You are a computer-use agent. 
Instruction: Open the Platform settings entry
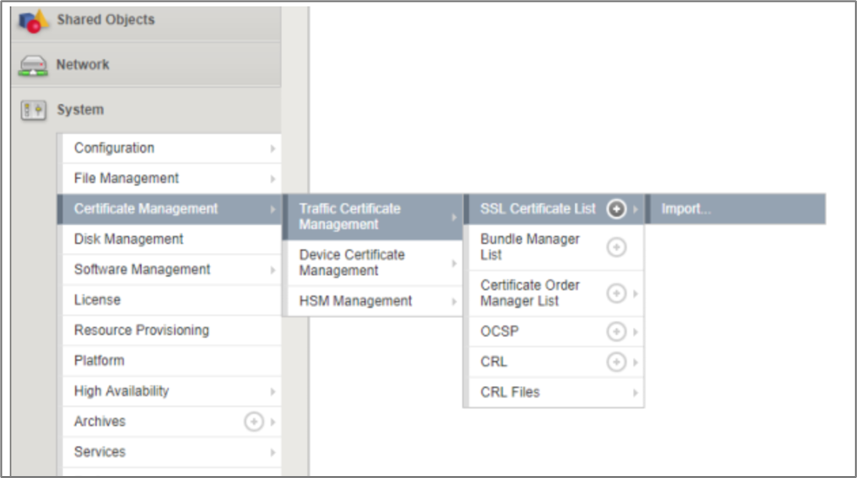(99, 360)
